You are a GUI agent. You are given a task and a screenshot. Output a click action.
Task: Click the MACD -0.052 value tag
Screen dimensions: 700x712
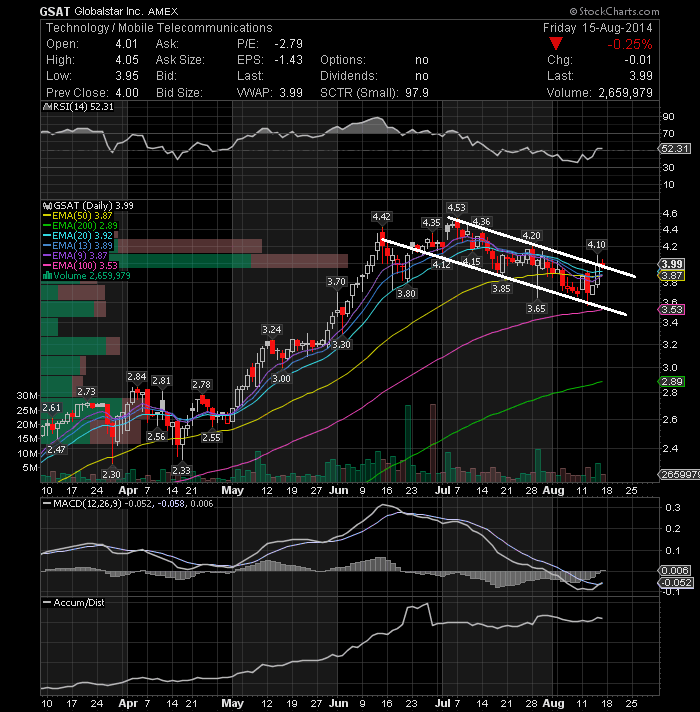(x=676, y=583)
